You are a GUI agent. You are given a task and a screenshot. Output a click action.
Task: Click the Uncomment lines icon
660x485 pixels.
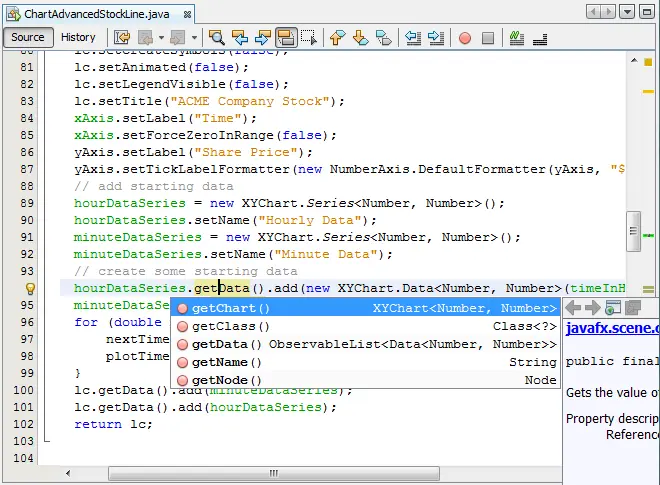[x=540, y=40]
